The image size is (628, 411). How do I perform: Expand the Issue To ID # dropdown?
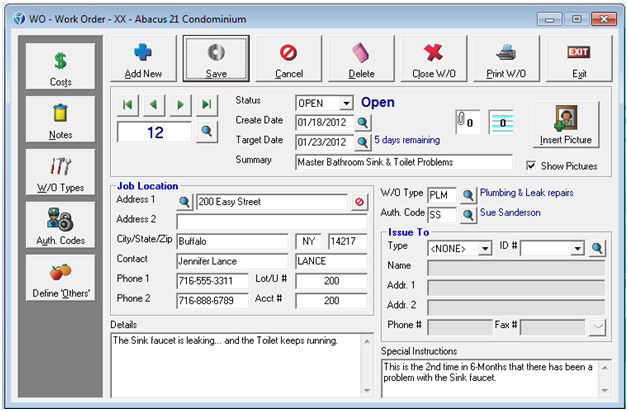pyautogui.click(x=577, y=248)
